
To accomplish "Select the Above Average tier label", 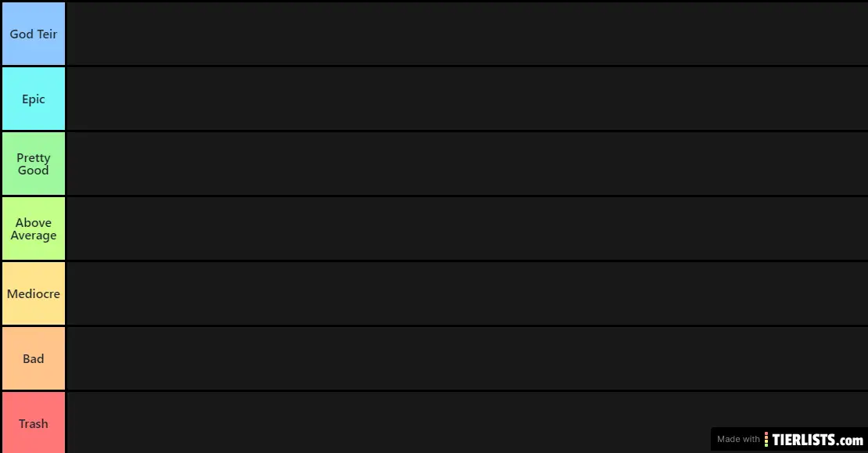I will pyautogui.click(x=34, y=228).
